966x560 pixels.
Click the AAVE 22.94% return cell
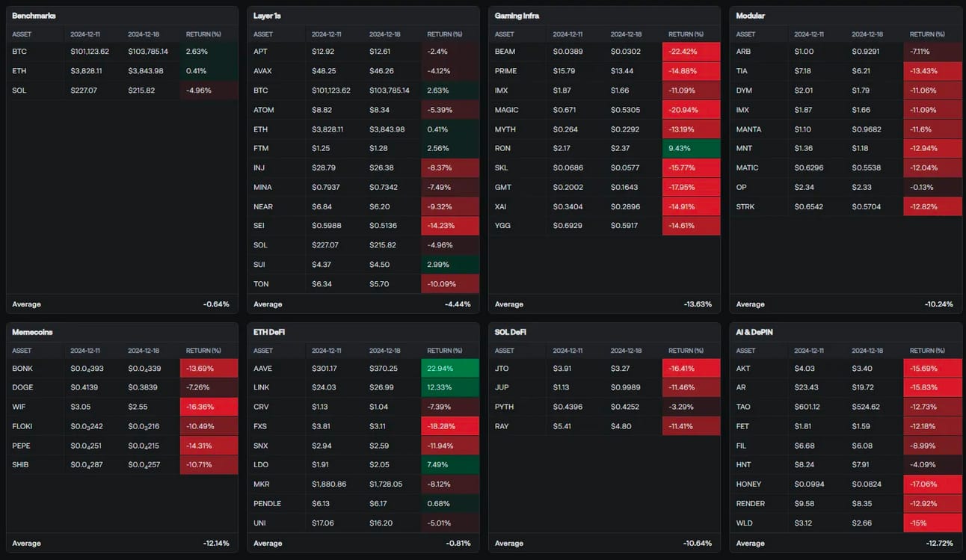[450, 369]
